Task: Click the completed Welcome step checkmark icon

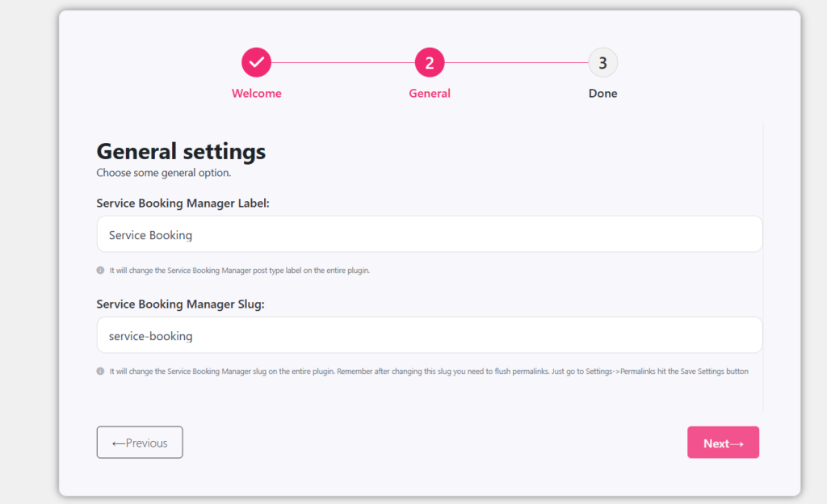Action: coord(256,61)
